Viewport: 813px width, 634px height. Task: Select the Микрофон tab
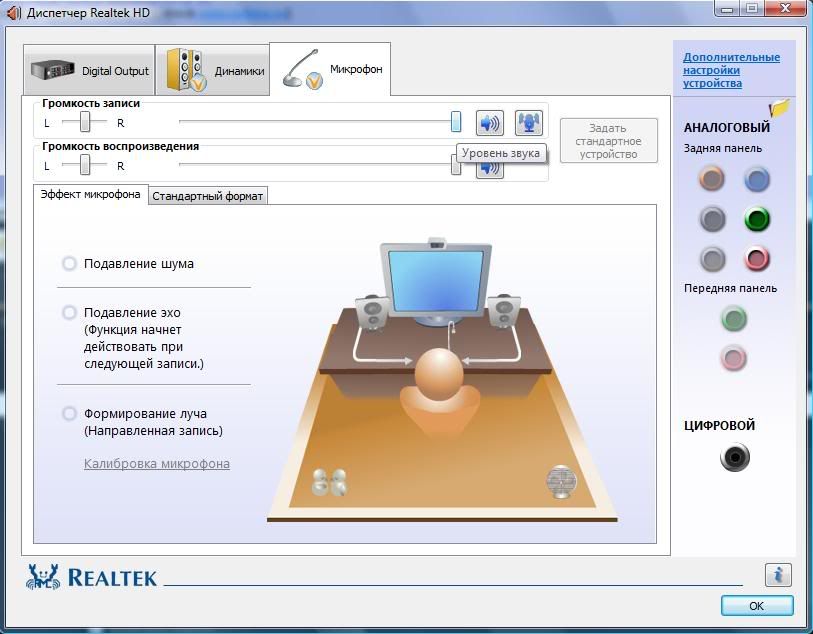click(330, 69)
